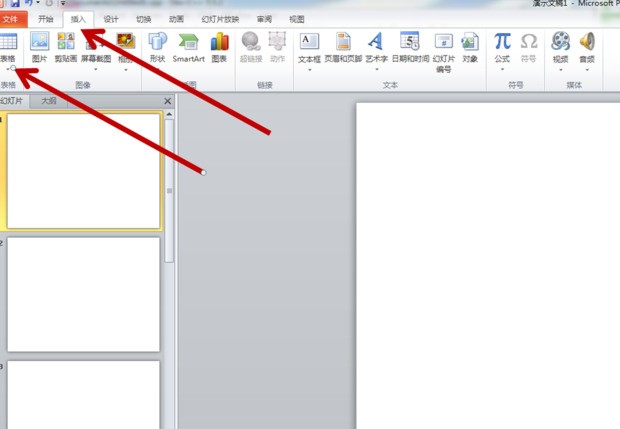
Task: Click the Picture (图片) insert icon
Action: pyautogui.click(x=39, y=46)
